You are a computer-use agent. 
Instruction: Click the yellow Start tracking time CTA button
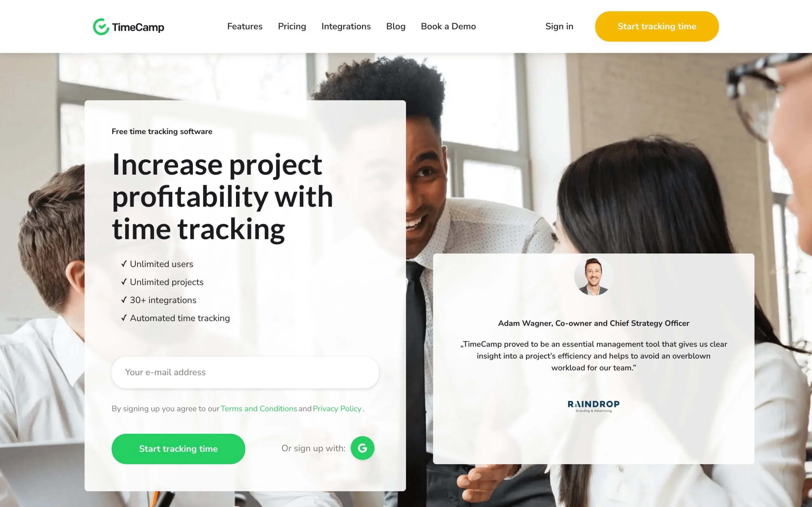(657, 26)
